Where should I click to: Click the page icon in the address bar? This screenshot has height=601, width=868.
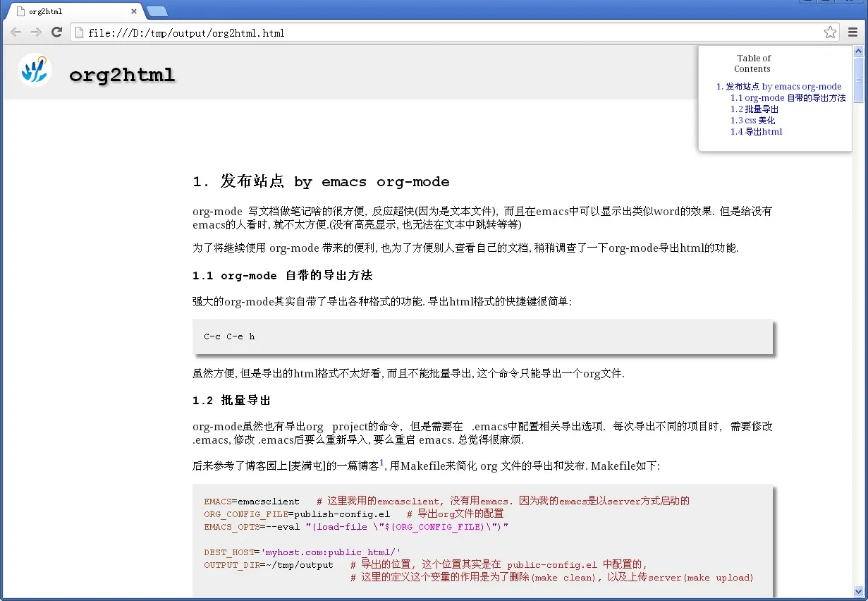pyautogui.click(x=79, y=32)
